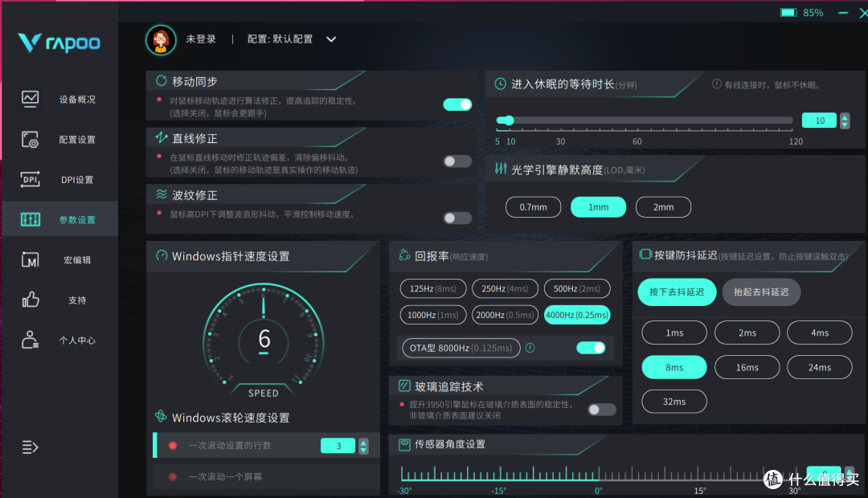Click 未登录 login text
This screenshot has height=498, width=868.
pos(201,39)
